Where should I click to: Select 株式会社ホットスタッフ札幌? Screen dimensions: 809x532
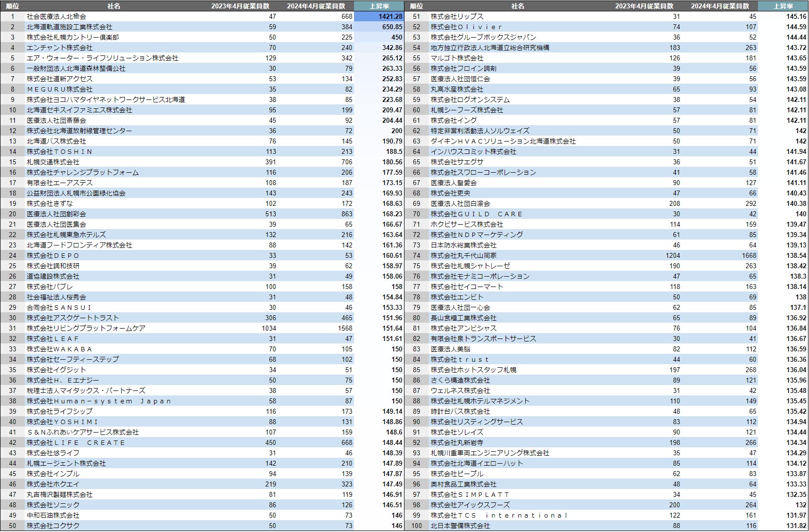click(473, 370)
